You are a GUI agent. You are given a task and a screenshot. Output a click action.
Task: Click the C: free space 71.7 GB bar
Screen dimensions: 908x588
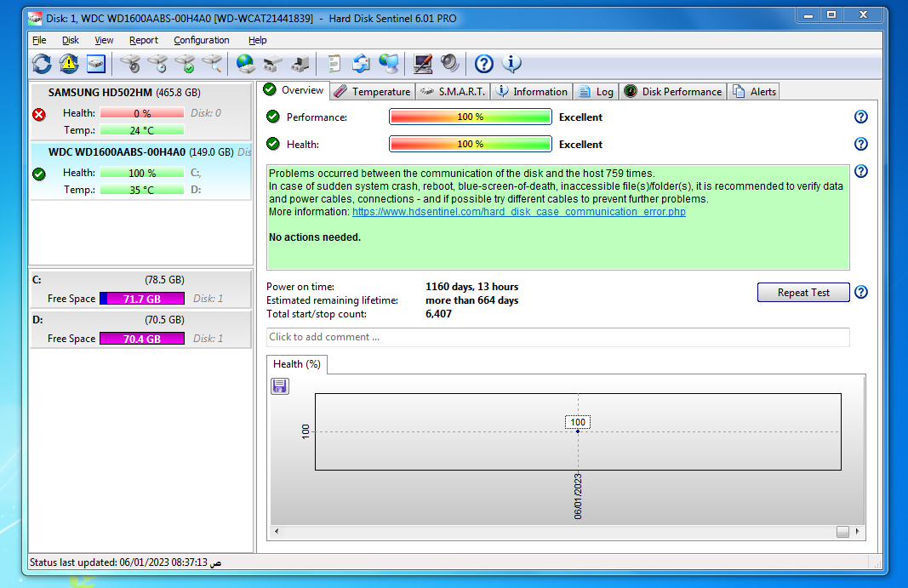point(142,299)
